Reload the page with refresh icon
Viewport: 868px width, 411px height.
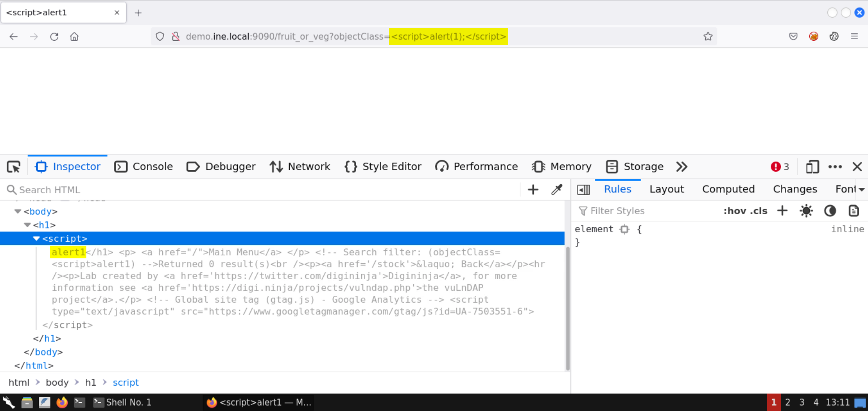(54, 37)
